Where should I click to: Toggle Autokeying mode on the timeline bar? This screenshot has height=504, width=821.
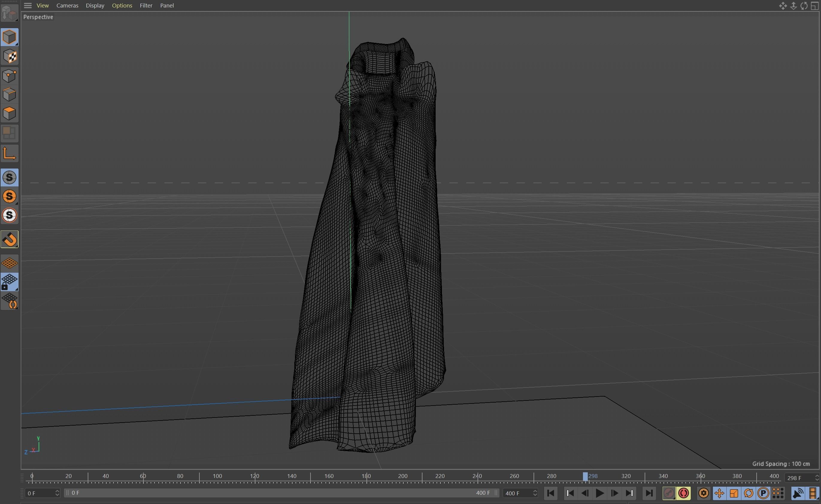pyautogui.click(x=684, y=493)
